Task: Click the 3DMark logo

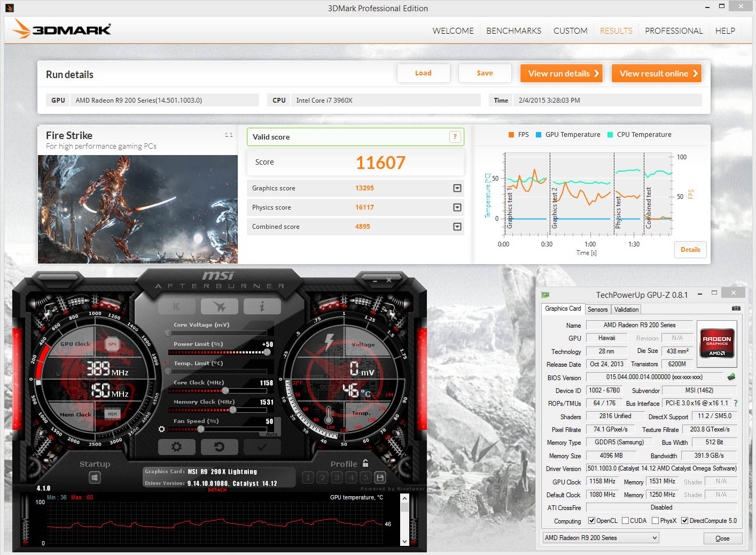Action: tap(62, 29)
